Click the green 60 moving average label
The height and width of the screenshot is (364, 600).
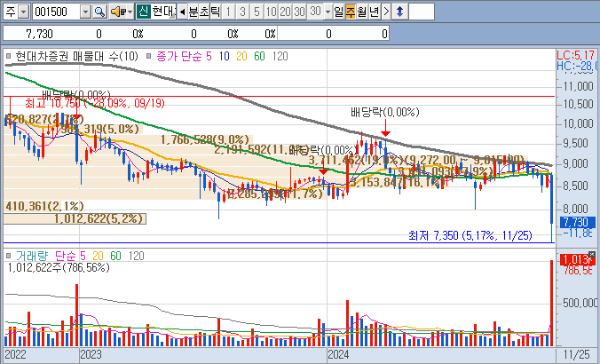[259, 57]
